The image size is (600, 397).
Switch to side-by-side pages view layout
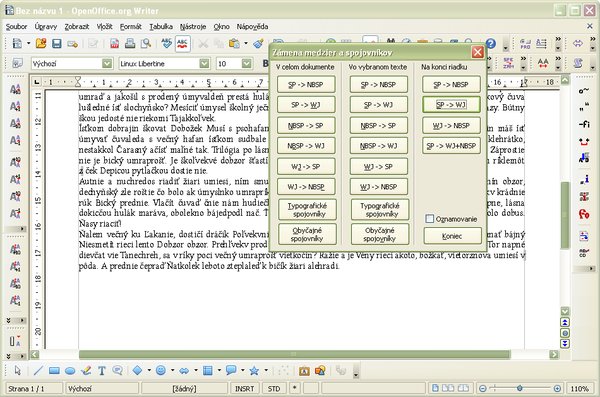tap(448, 389)
